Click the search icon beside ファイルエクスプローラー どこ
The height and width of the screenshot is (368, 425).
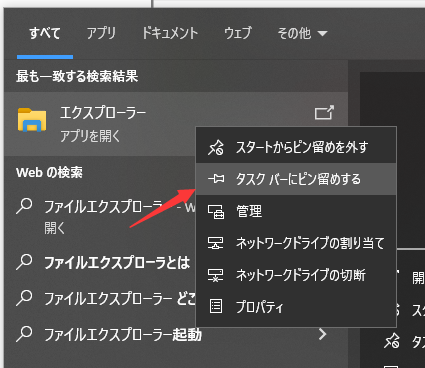point(24,298)
